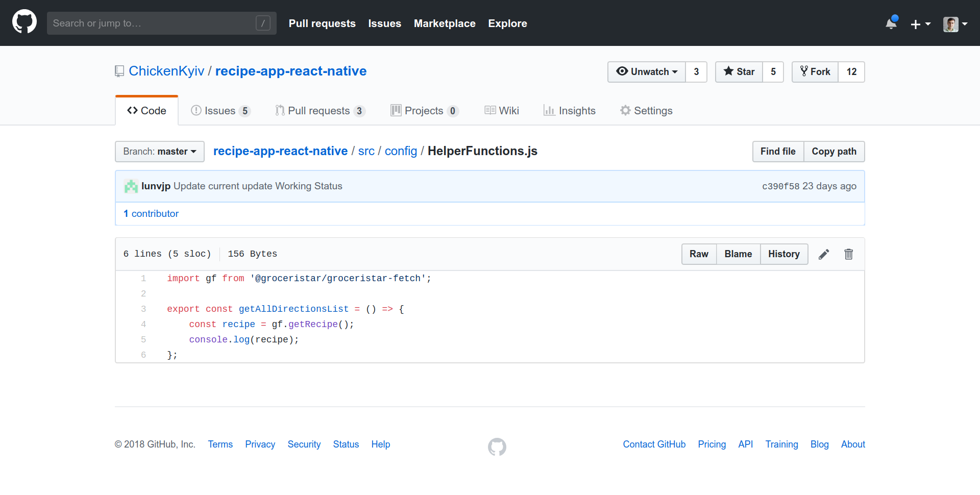The image size is (980, 495).
Task: Open the Marketplace menu item
Action: click(x=445, y=23)
